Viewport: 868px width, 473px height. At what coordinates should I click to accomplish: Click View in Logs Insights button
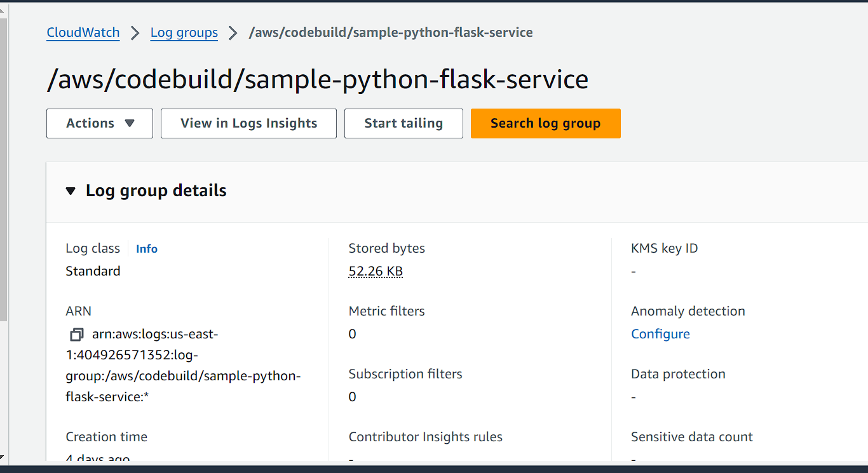(248, 123)
